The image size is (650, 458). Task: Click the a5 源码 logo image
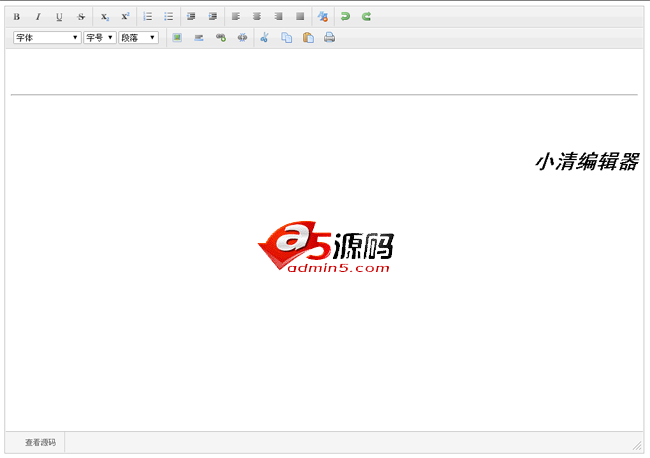click(325, 247)
